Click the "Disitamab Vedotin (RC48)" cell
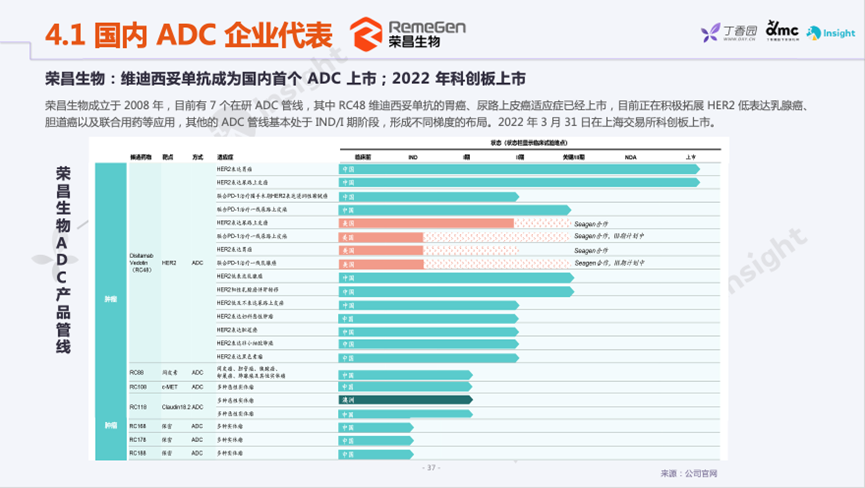865x488 pixels. click(x=141, y=263)
